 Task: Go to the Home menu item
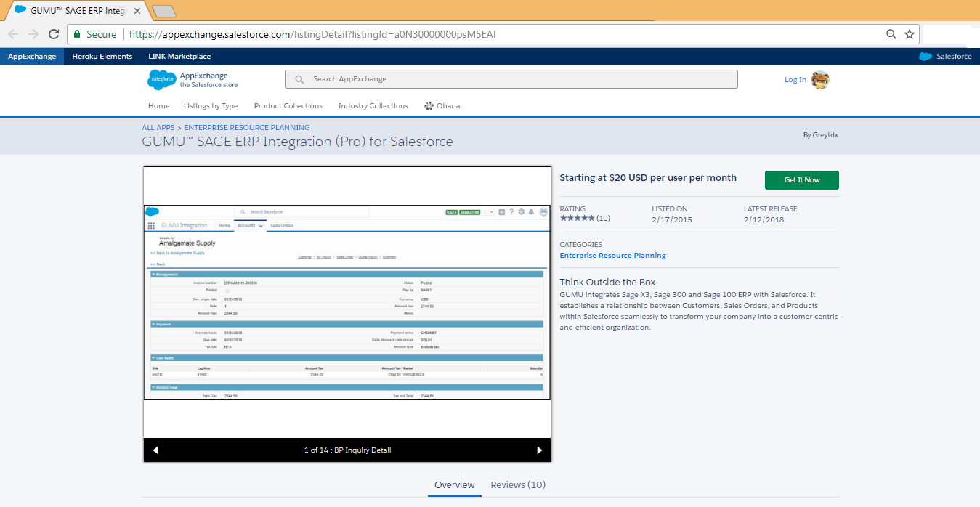tap(159, 106)
